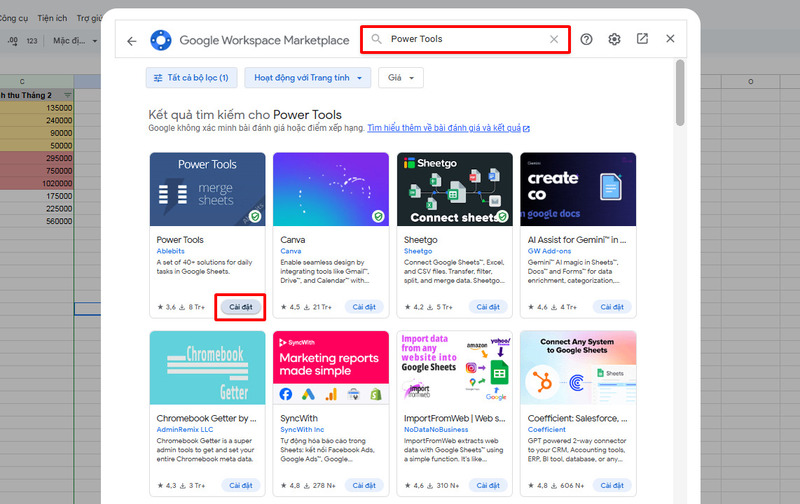Image resolution: width=800 pixels, height=504 pixels.
Task: Open Marketplace in a new window
Action: pyautogui.click(x=642, y=40)
